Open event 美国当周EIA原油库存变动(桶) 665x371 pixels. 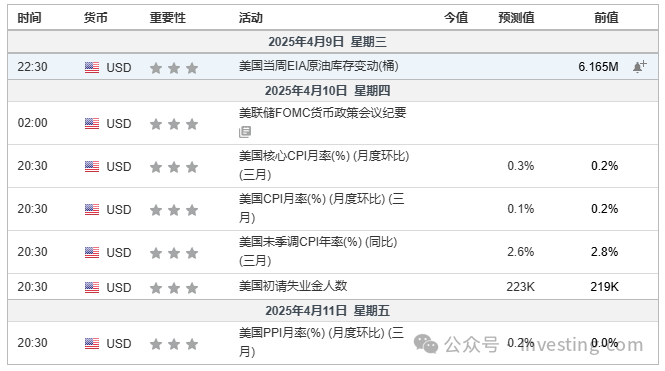coord(319,66)
